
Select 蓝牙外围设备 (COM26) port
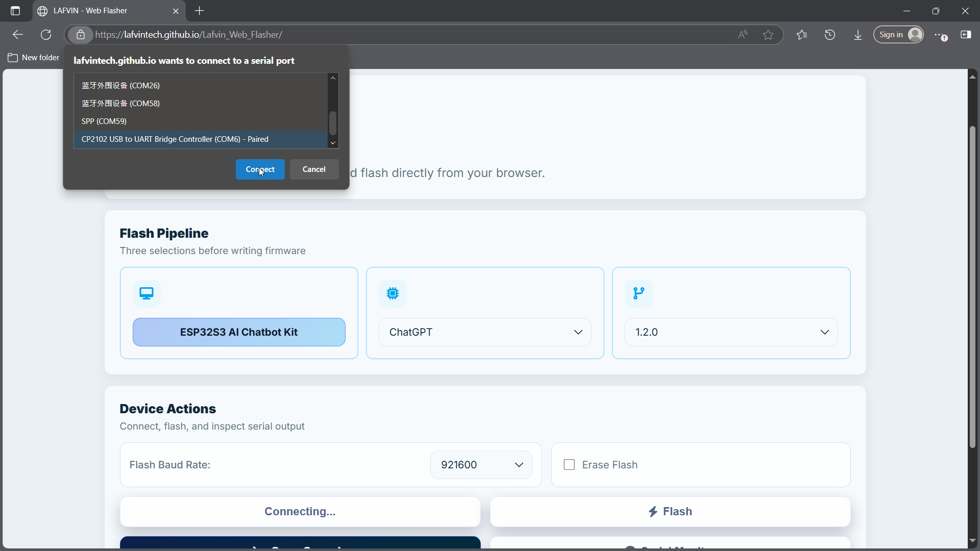201,85
